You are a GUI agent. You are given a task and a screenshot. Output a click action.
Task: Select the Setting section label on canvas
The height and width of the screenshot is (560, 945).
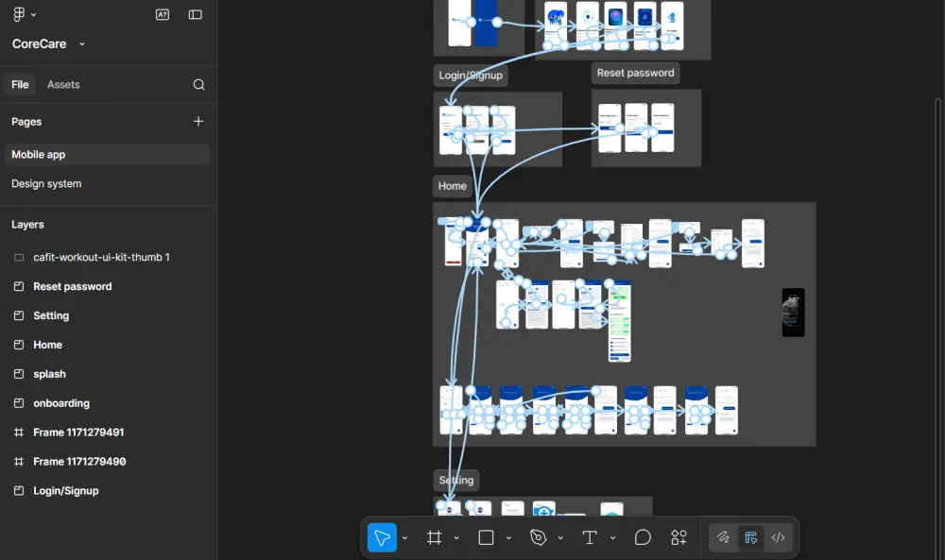pos(456,480)
